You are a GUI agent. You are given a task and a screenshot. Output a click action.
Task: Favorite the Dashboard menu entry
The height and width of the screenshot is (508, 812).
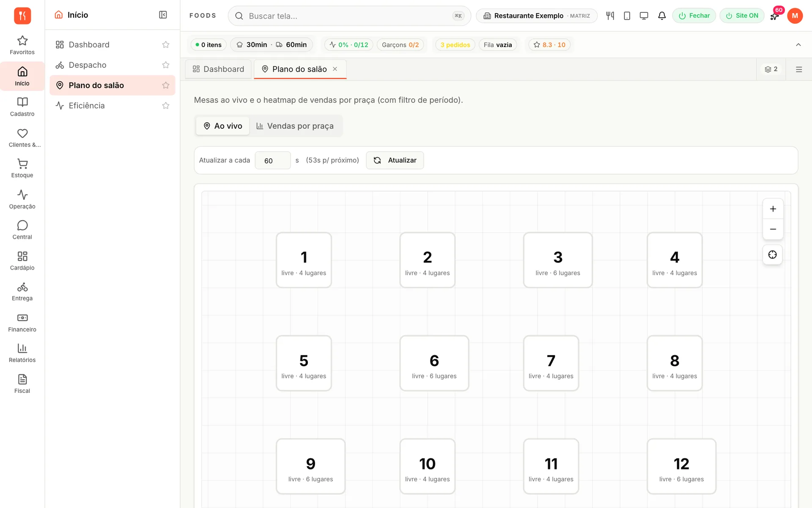pyautogui.click(x=166, y=44)
